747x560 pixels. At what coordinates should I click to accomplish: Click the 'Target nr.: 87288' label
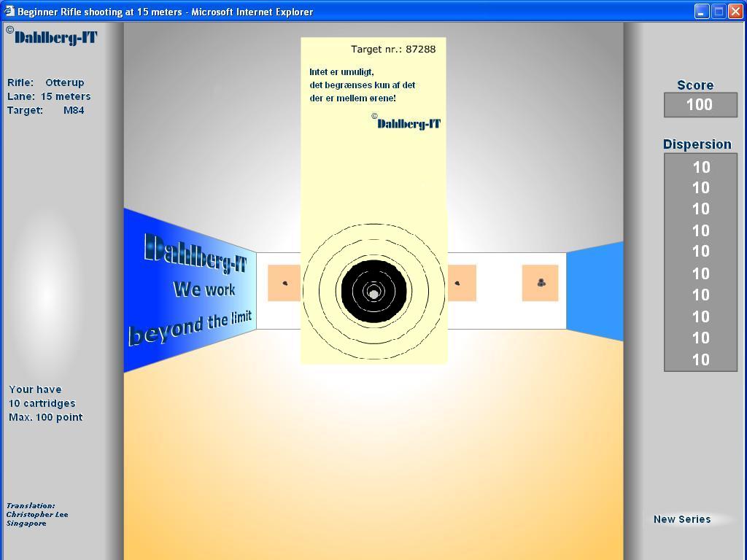393,49
